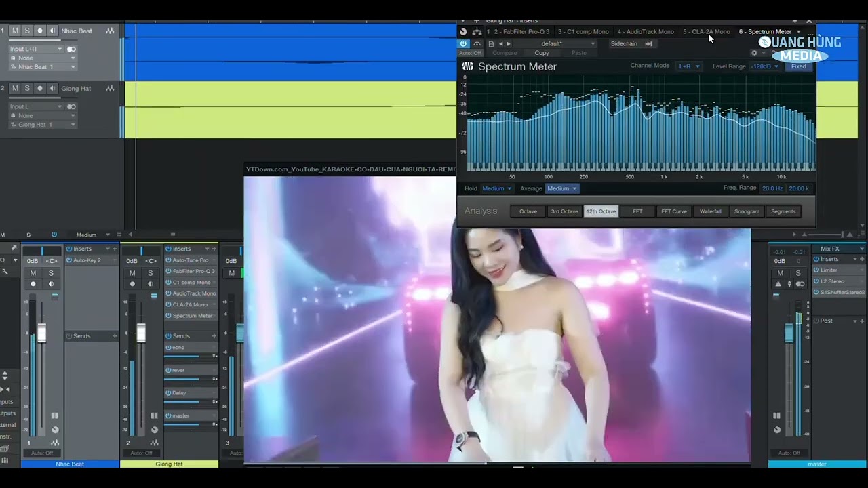Adjust the Giong Hat channel volume fader
Screen dimensions: 868x488
pos(141,333)
